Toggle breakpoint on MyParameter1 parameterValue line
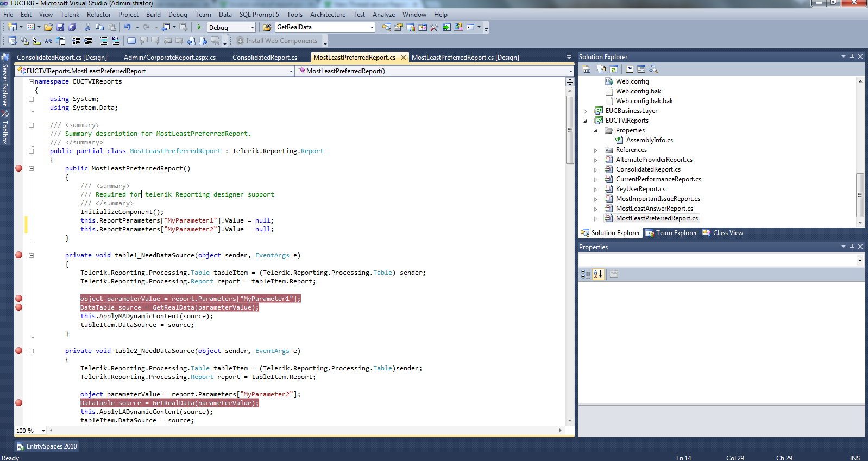Viewport: 868px width, 461px height. point(19,299)
